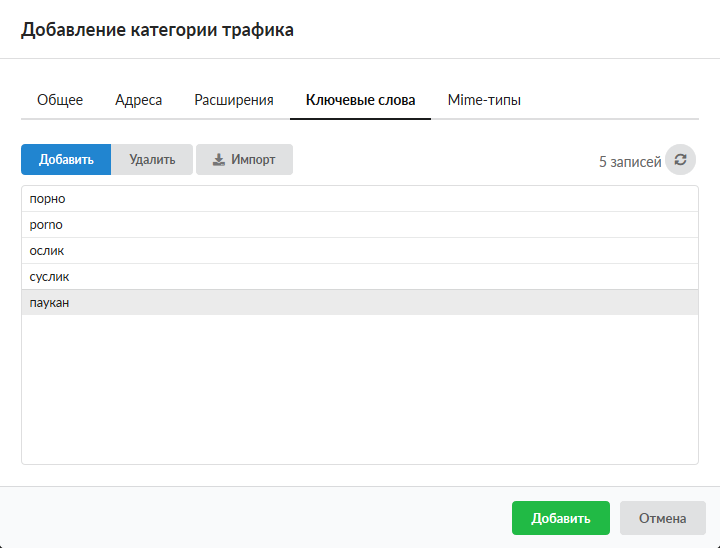Click the dialog title "Добавление категории трафика"
This screenshot has width=720, height=548.
pyautogui.click(x=158, y=30)
